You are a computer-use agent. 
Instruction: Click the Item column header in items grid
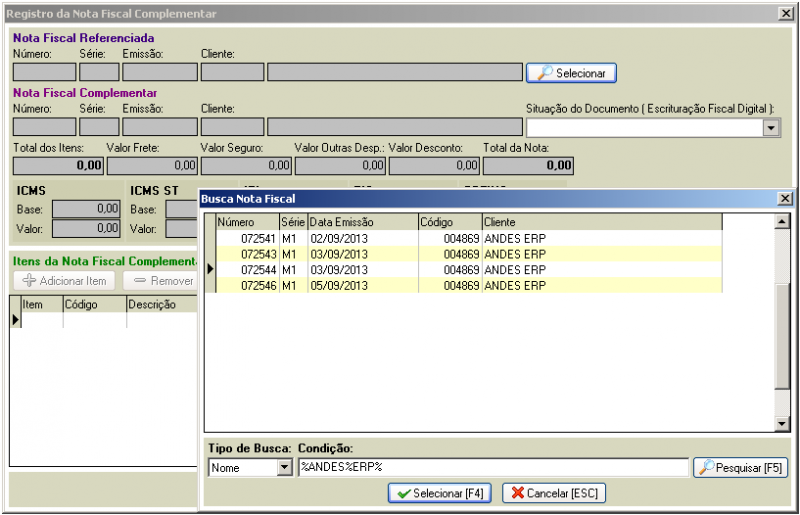tap(42, 304)
